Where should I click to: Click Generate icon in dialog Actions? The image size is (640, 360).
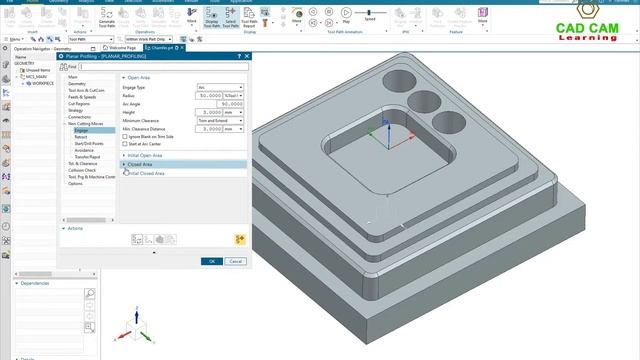click(x=137, y=240)
